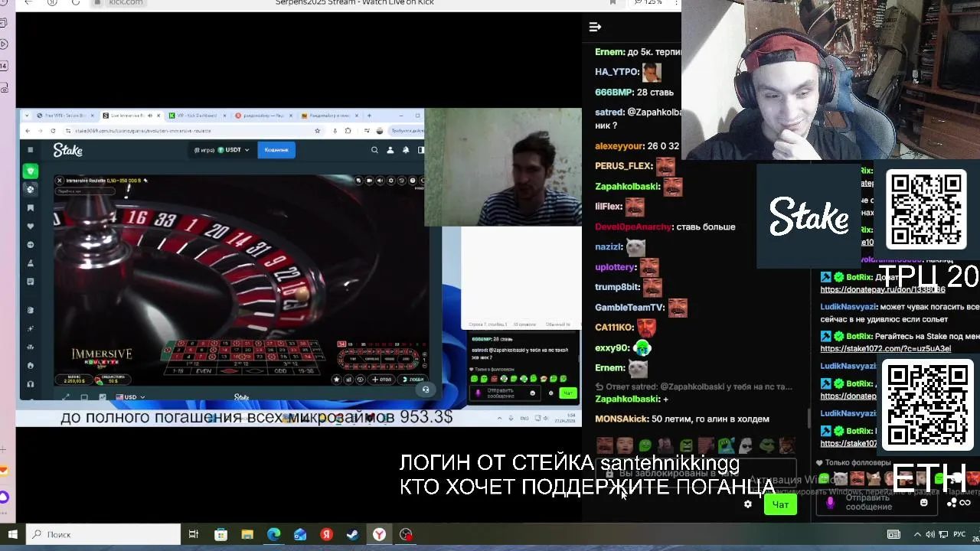
Task: Open a new tab with plus button
Action: 369,116
